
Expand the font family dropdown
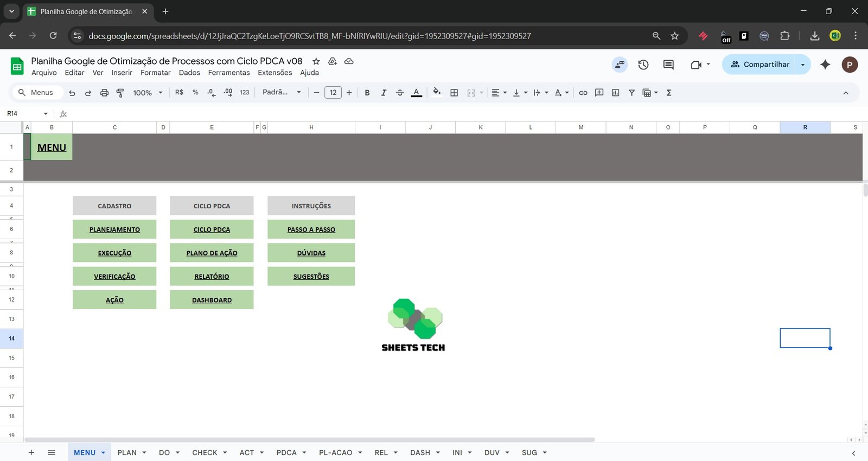(282, 93)
